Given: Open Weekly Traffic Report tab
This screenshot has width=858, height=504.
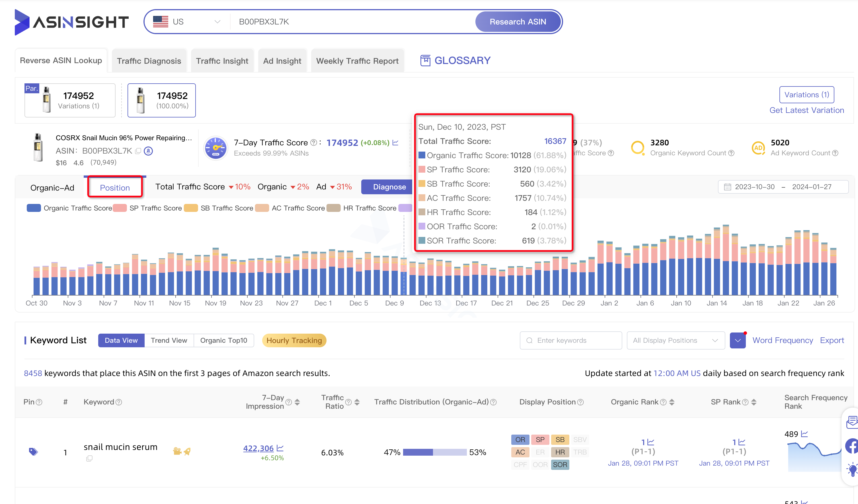Looking at the screenshot, I should point(357,61).
